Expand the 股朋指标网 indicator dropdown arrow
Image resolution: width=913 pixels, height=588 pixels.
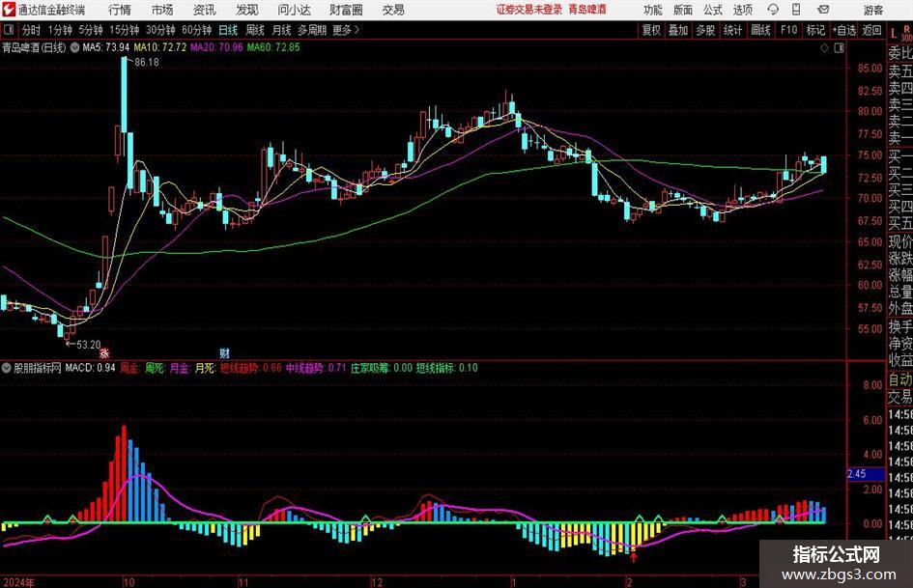coord(7,368)
